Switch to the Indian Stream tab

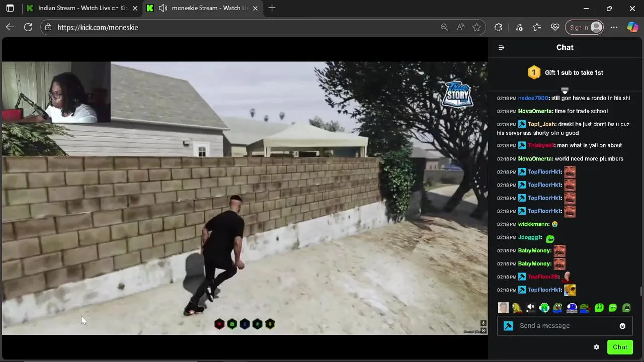tap(83, 8)
